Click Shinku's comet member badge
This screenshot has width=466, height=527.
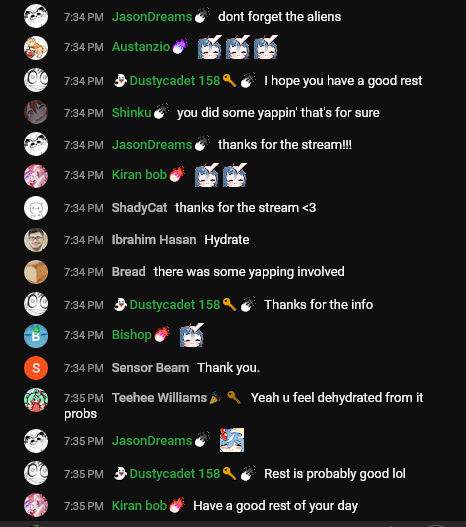point(161,112)
